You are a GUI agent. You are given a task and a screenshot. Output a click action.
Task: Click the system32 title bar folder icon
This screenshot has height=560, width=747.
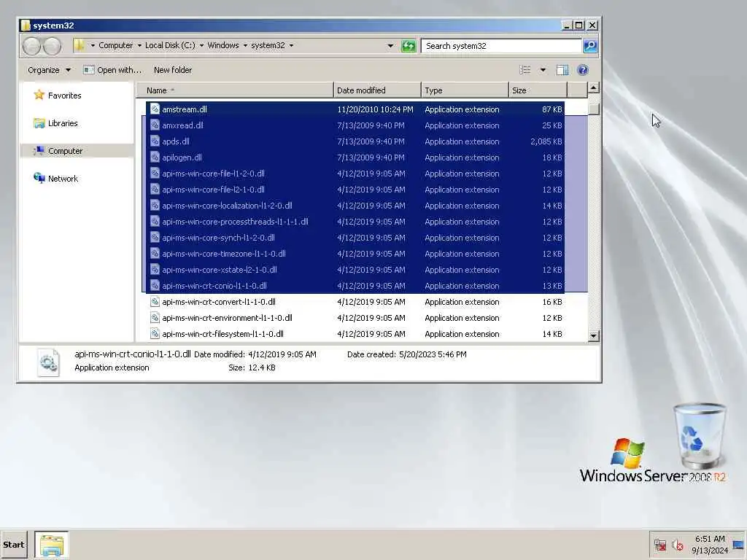pyautogui.click(x=26, y=26)
